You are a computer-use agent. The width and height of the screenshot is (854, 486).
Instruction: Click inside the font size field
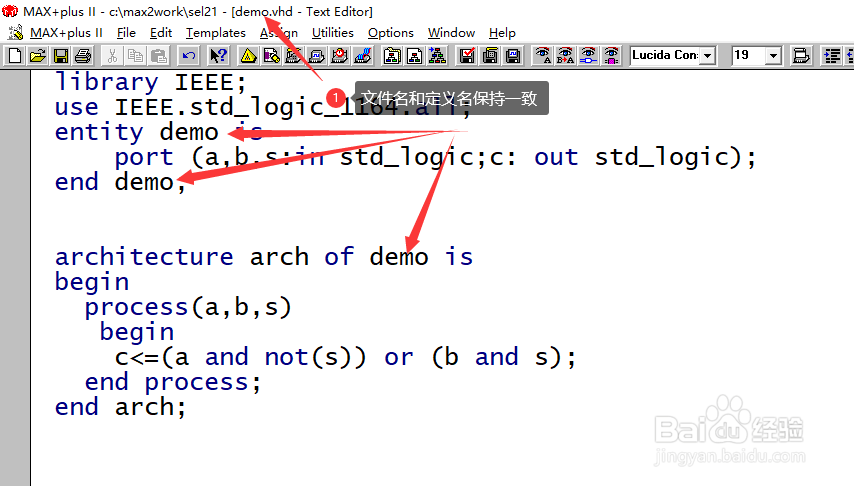click(x=748, y=55)
